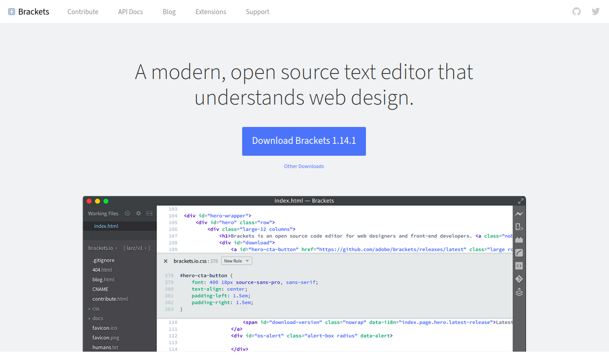Image resolution: width=609 pixels, height=364 pixels.
Task: Open the Live Preview lightning icon
Action: (519, 213)
